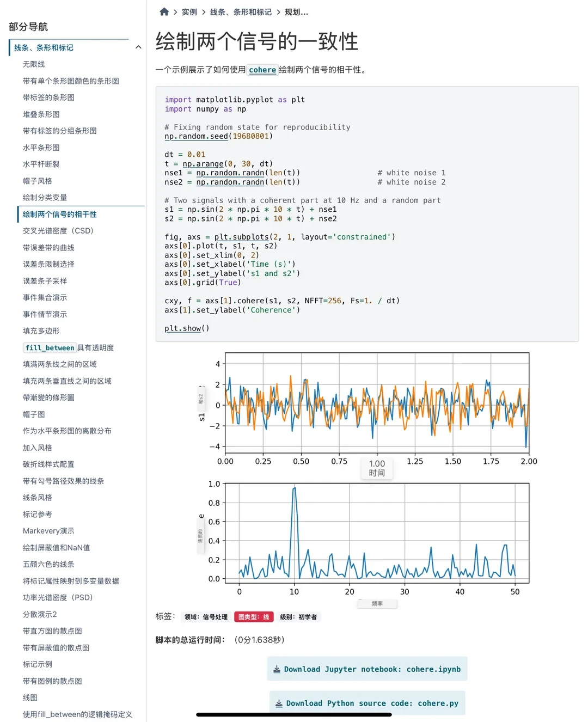Open np.random.seed link in code

[196, 136]
